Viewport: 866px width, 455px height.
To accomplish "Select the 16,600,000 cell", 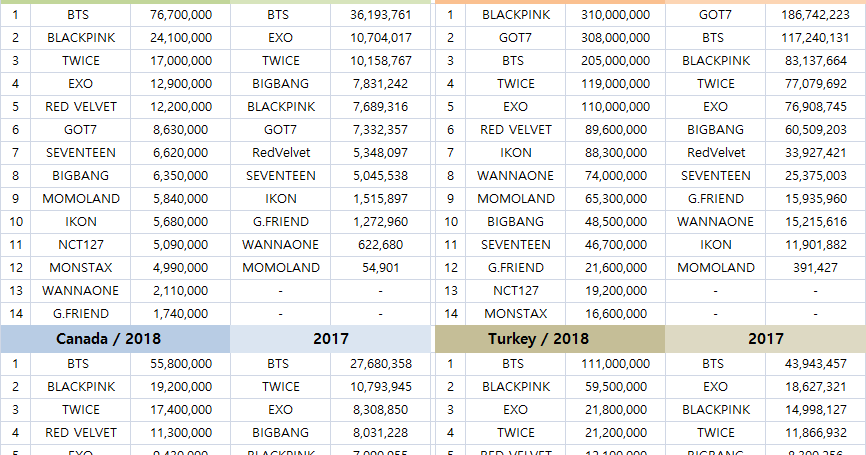I will click(x=616, y=314).
